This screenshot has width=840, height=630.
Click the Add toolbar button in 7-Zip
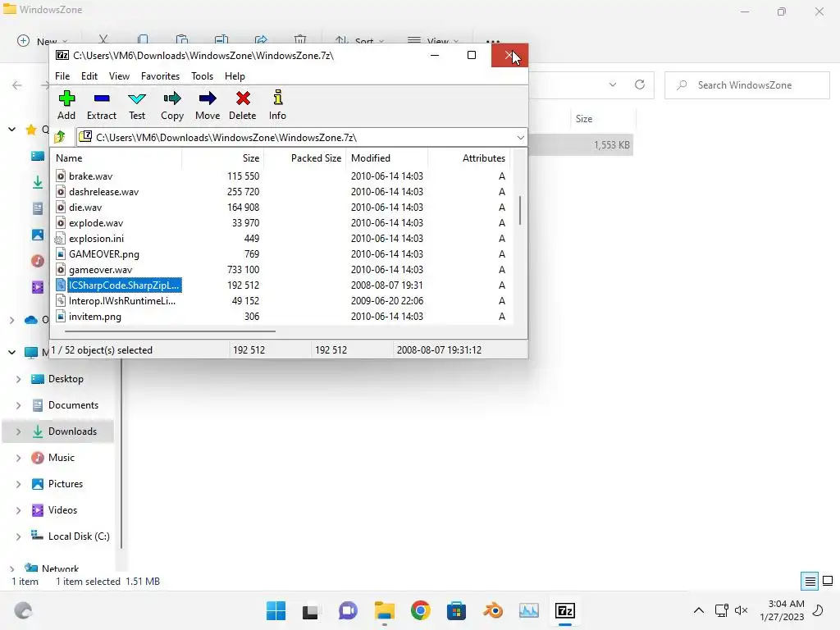pos(66,106)
